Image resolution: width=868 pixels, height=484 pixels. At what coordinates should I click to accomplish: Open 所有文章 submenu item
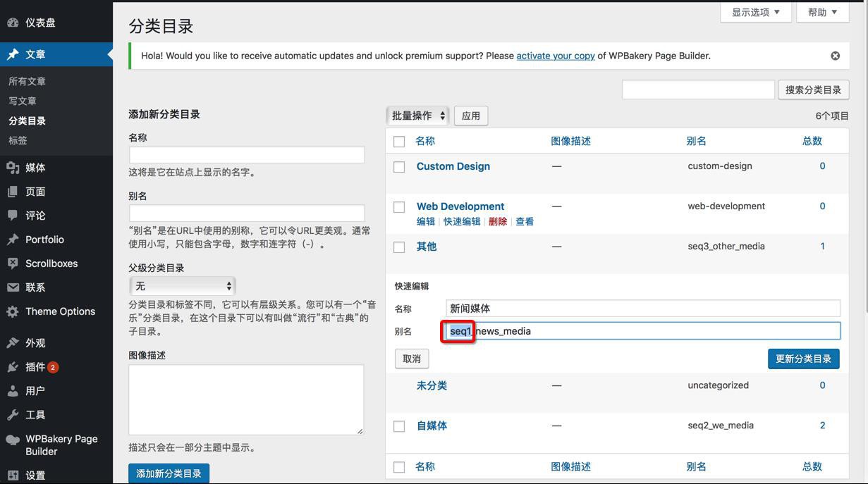27,82
